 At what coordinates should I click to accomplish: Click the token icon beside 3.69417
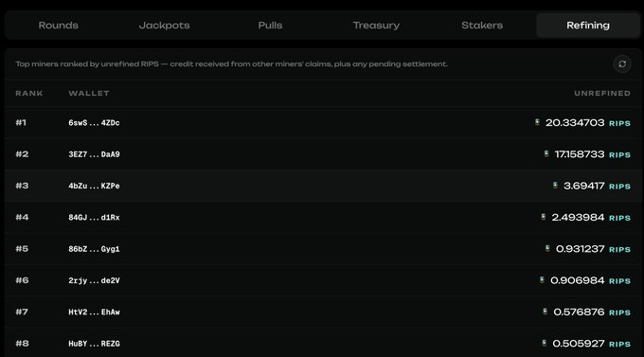555,186
